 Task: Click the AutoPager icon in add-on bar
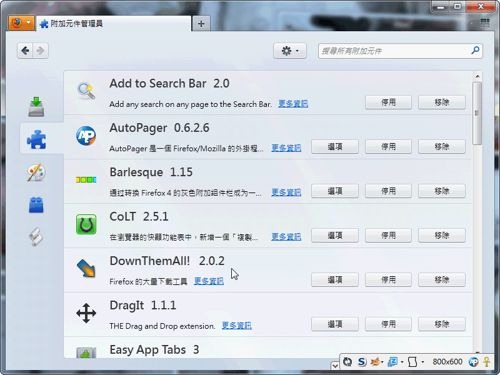point(473,362)
